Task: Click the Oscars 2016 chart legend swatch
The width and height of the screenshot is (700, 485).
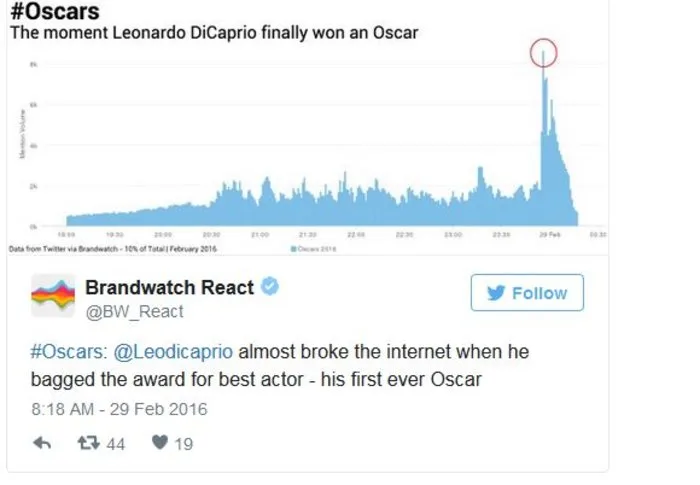Action: (x=293, y=249)
